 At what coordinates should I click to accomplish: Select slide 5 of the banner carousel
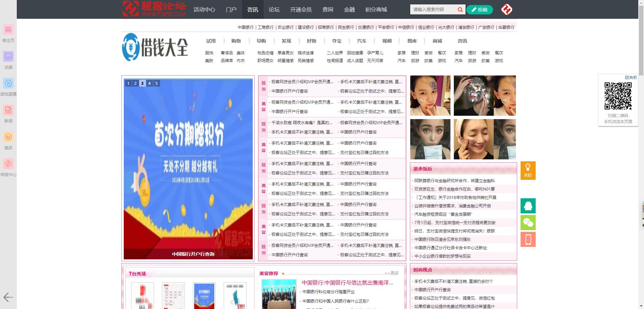(156, 83)
